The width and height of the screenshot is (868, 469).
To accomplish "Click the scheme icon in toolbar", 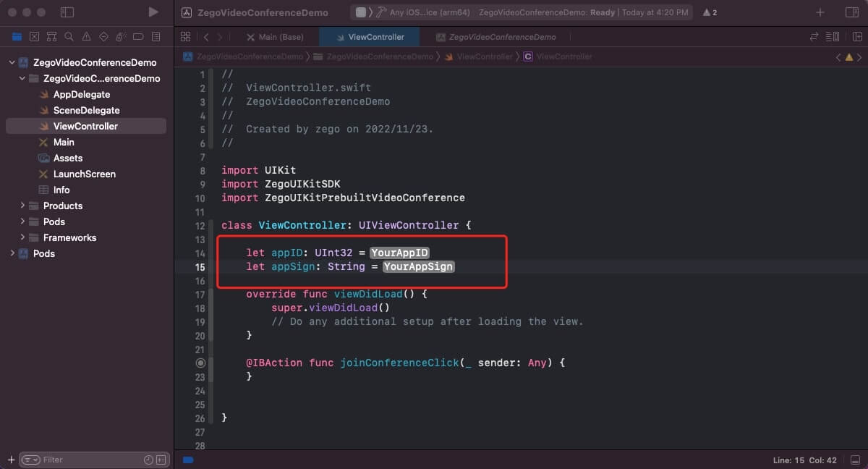I will 361,12.
